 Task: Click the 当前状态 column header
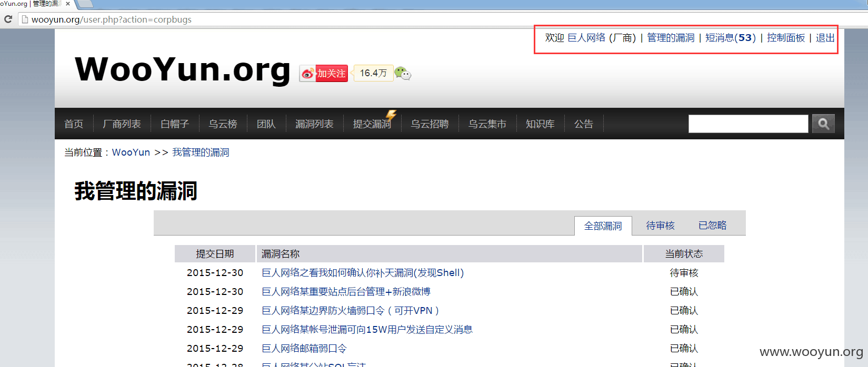684,254
